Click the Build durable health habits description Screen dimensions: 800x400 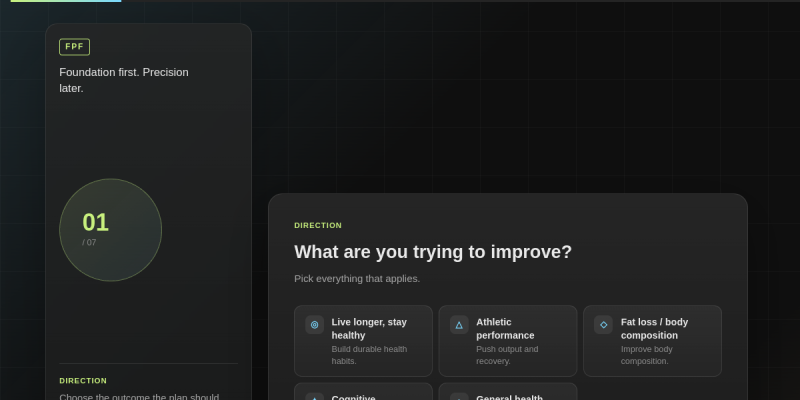[x=369, y=355]
